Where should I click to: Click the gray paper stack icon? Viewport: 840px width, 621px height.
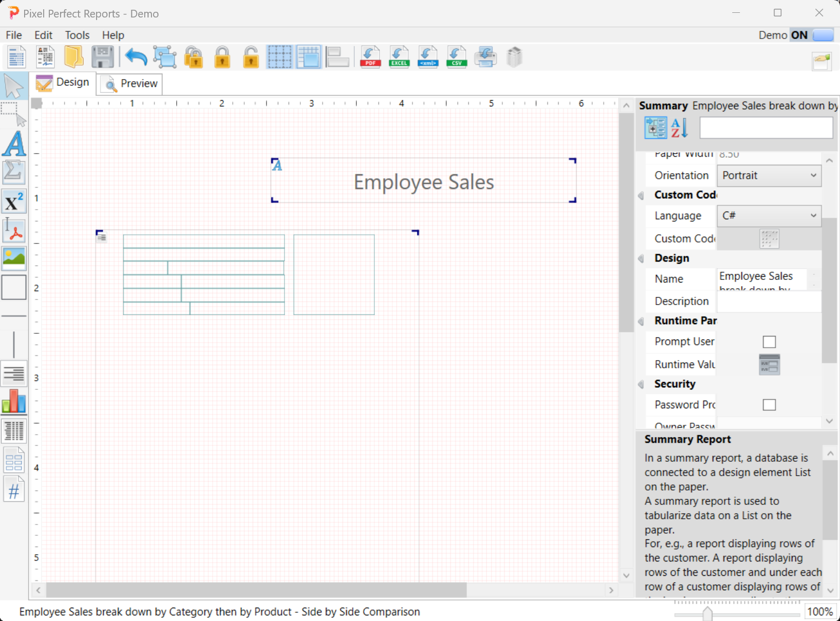click(x=514, y=57)
